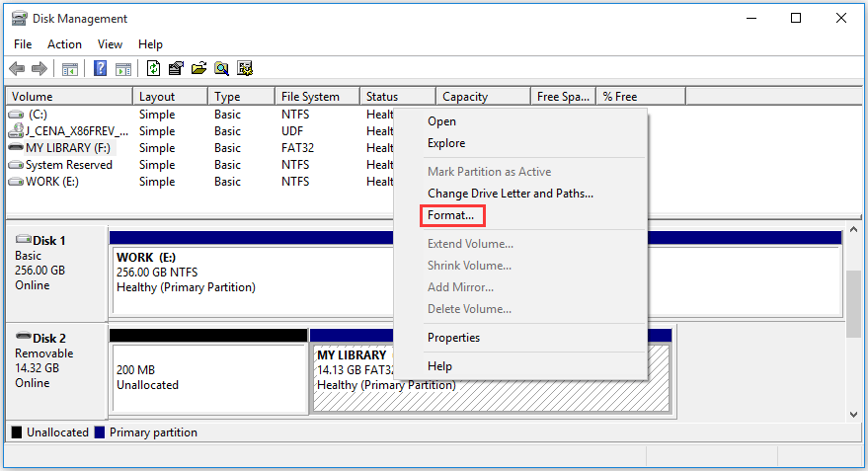Click the magnifying glass toolbar icon
Screen dimensions: 868x471
[221, 69]
